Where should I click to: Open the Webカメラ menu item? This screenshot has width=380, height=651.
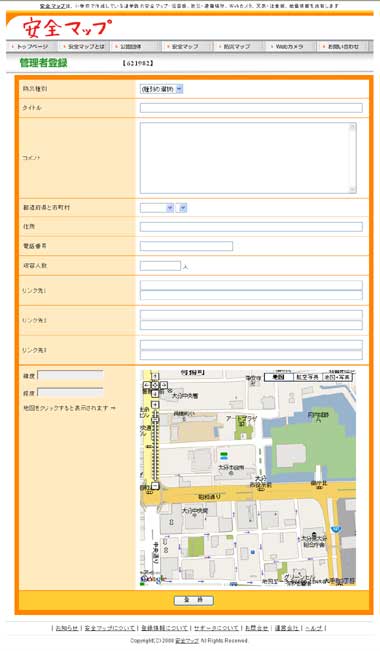click(x=292, y=46)
